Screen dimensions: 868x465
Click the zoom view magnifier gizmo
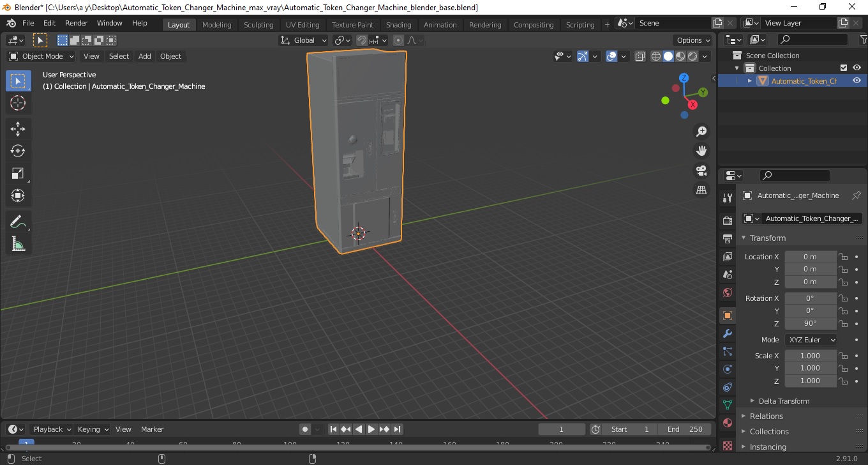(x=701, y=132)
